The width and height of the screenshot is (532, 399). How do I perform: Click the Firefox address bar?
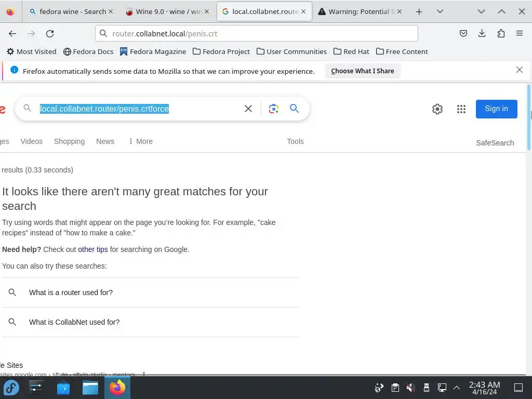[x=257, y=34]
